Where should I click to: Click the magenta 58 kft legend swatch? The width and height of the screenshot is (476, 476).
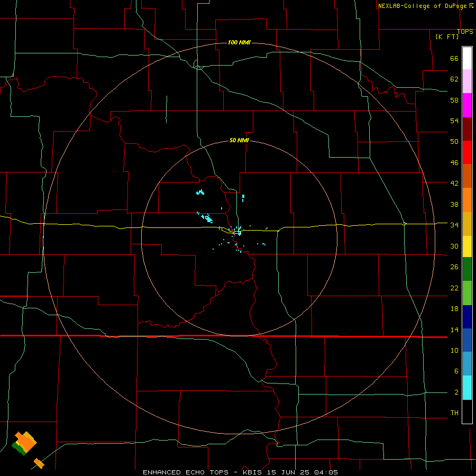467,105
